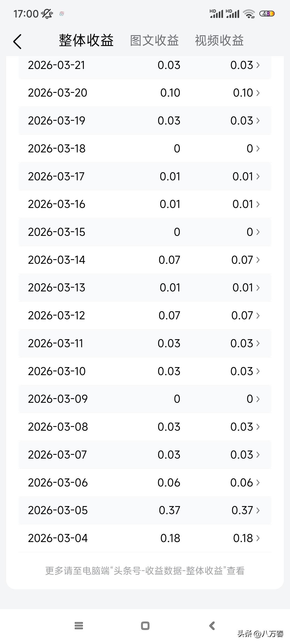Expand the 2026-03-14 row arrow
Screen dimensions: 290x644
point(258,260)
